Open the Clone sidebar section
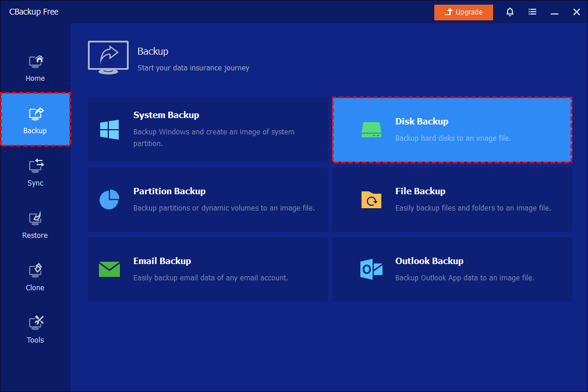Viewport: 588px width, 392px height. (x=35, y=277)
